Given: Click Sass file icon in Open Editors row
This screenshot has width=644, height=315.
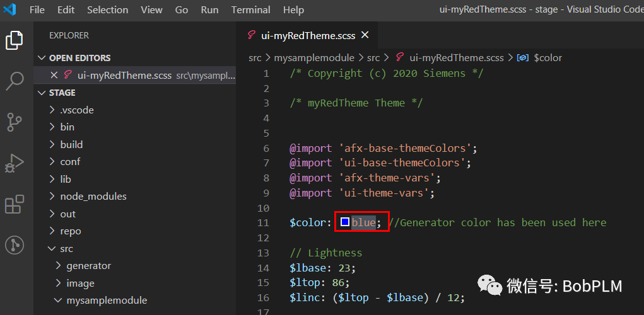Looking at the screenshot, I should pyautogui.click(x=67, y=75).
